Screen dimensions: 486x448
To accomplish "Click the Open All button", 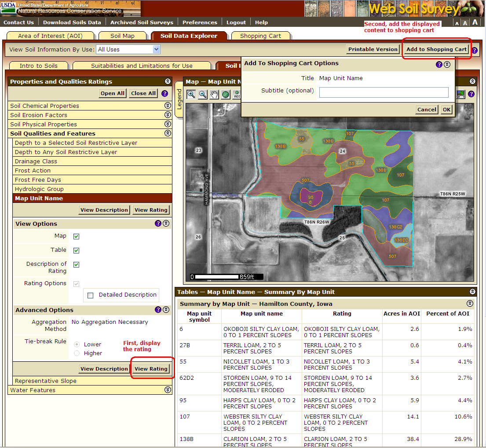I will click(x=113, y=93).
